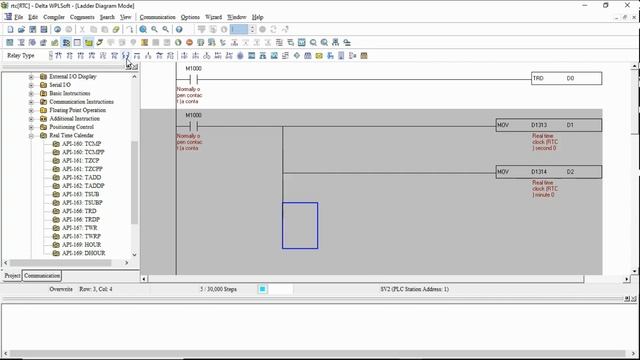This screenshot has width=640, height=360.
Task: Click the ladder diagram scroll-right arrow
Action: tap(627, 279)
